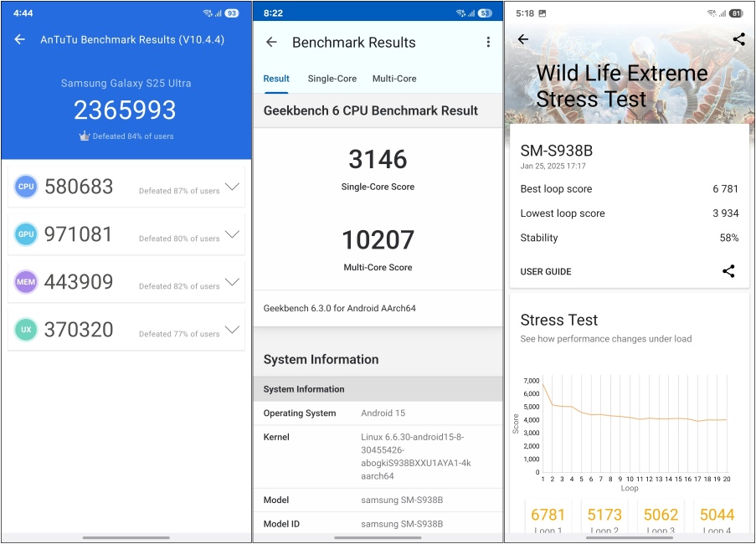The width and height of the screenshot is (756, 544).
Task: Open the USER GUIDE link
Action: pos(546,272)
